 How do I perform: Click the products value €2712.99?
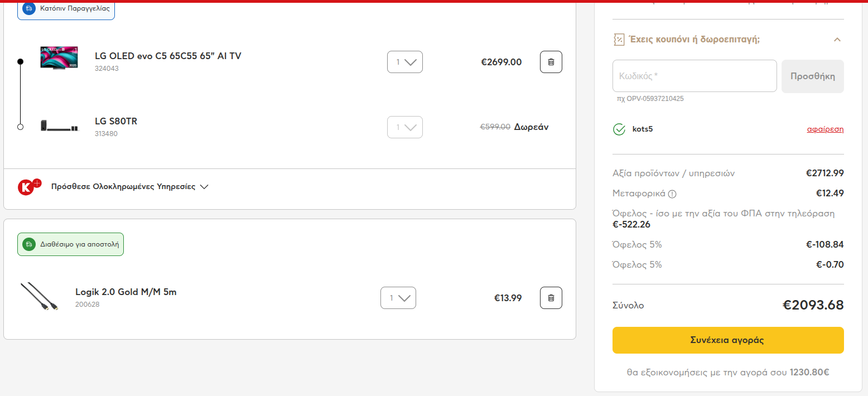point(825,173)
